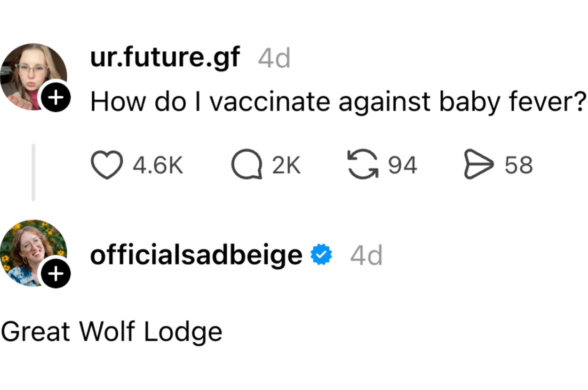Viewport: 588px width, 390px height.
Task: Click the 4d timestamp on ur.future.gf's post
Action: (x=274, y=59)
